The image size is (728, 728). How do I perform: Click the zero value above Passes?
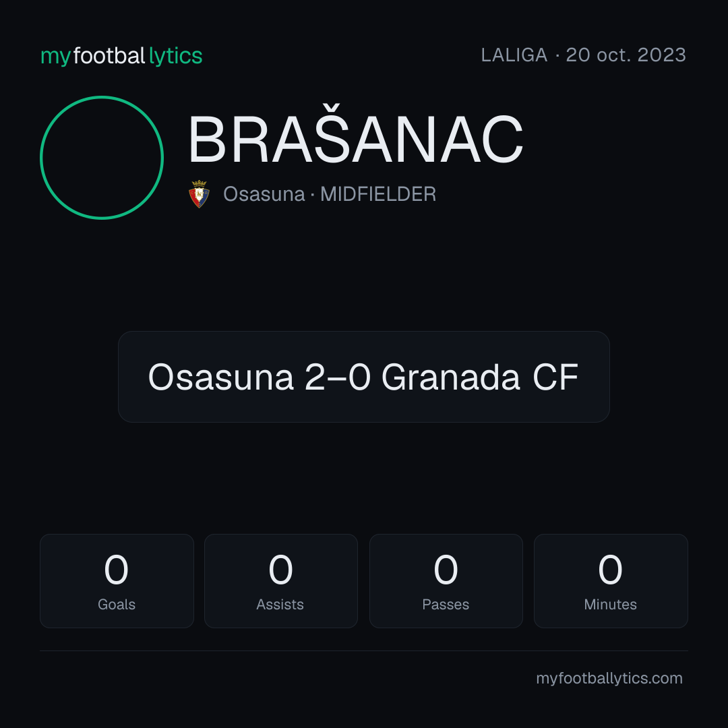pyautogui.click(x=446, y=570)
